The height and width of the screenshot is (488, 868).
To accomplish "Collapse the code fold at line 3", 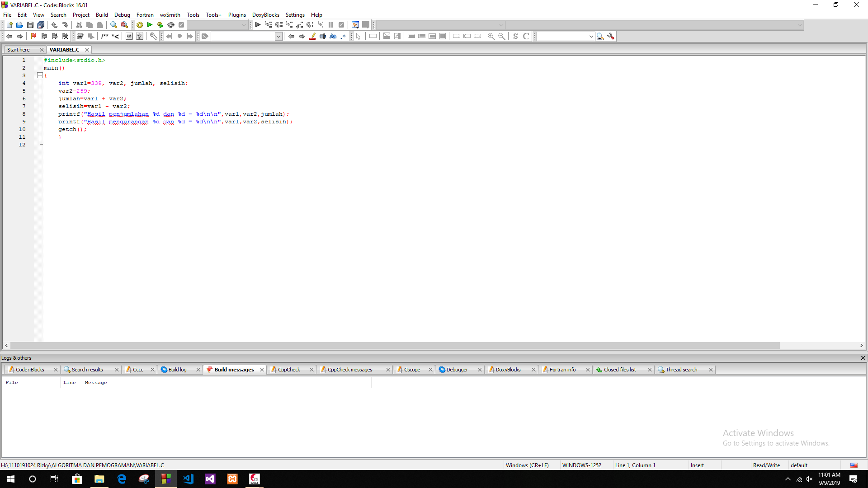I will [x=40, y=75].
